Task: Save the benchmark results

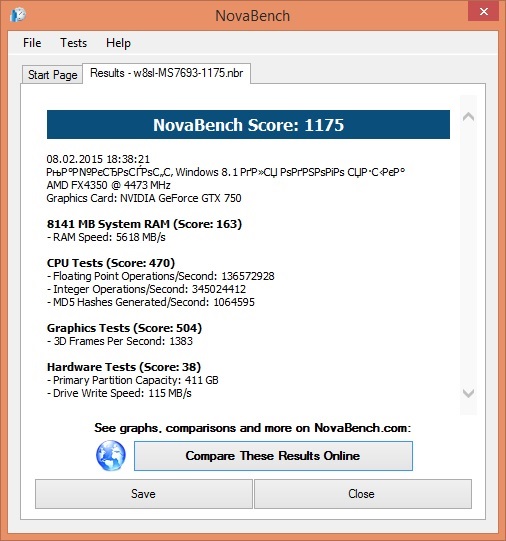Action: pyautogui.click(x=143, y=494)
